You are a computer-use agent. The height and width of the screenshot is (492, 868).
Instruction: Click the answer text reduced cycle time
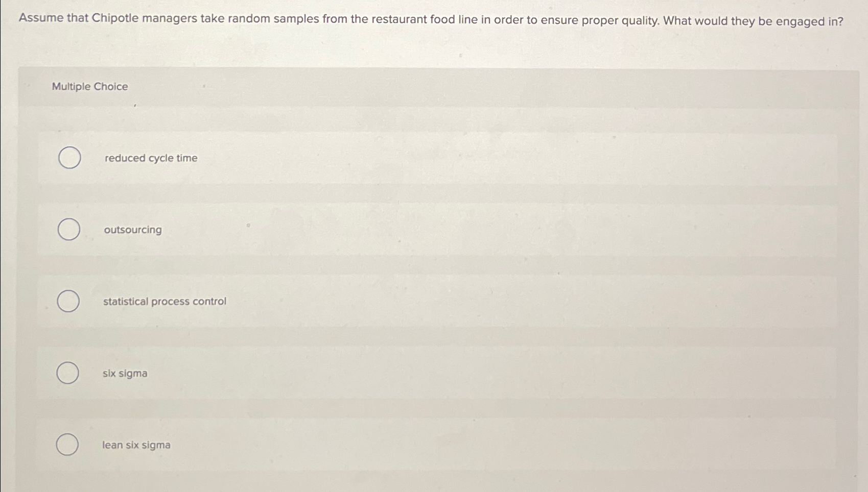pyautogui.click(x=150, y=158)
